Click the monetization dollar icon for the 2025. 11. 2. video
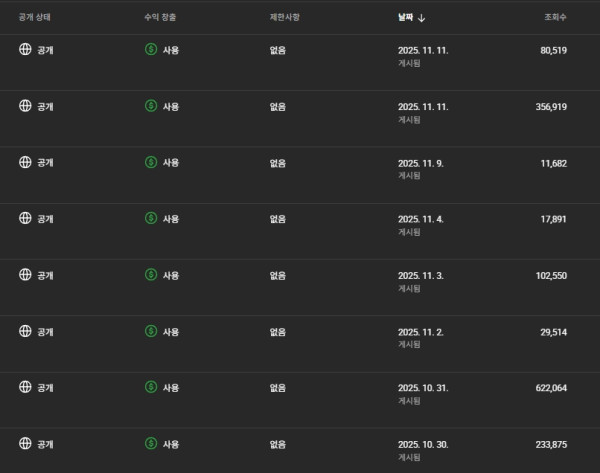The width and height of the screenshot is (600, 473). tap(151, 330)
